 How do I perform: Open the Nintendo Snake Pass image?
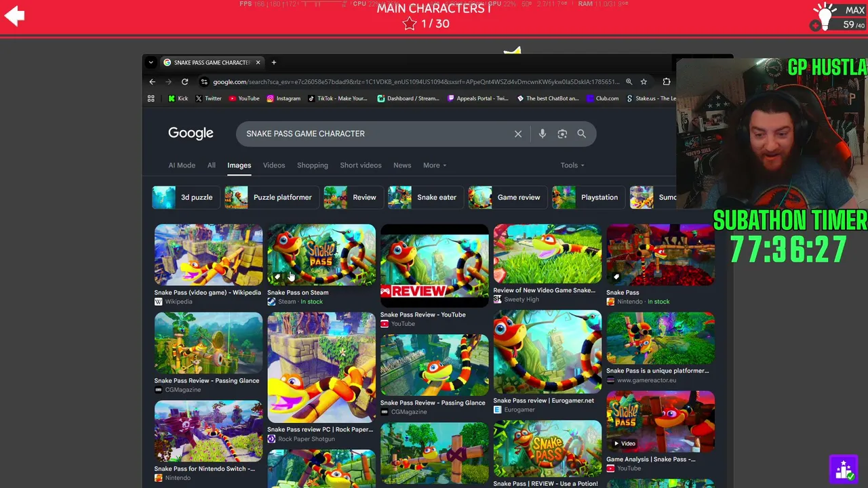tap(660, 254)
